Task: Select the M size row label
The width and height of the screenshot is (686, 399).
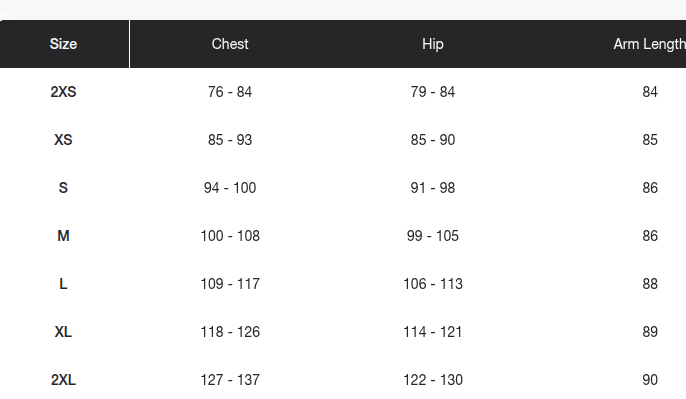Action: [x=63, y=236]
